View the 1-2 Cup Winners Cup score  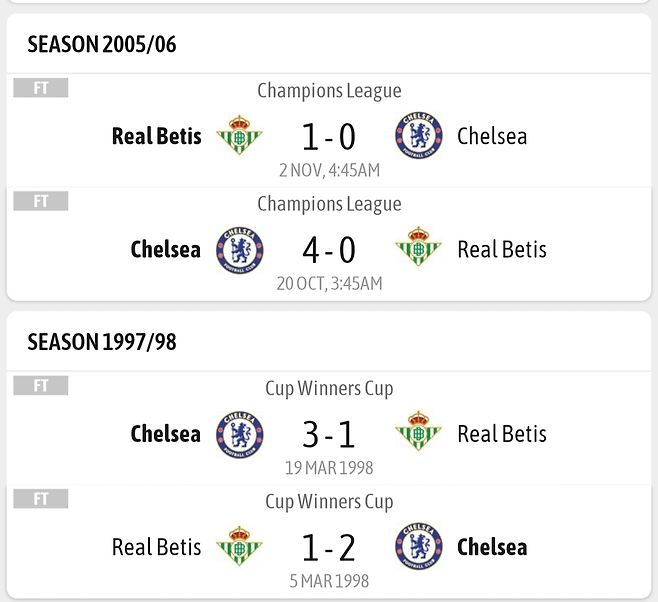pyautogui.click(x=329, y=548)
